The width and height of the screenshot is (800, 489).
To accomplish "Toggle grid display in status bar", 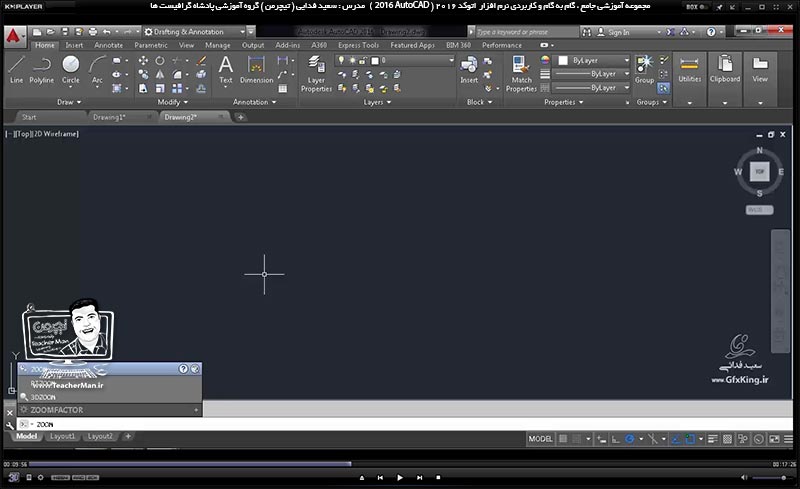I will pyautogui.click(x=563, y=438).
